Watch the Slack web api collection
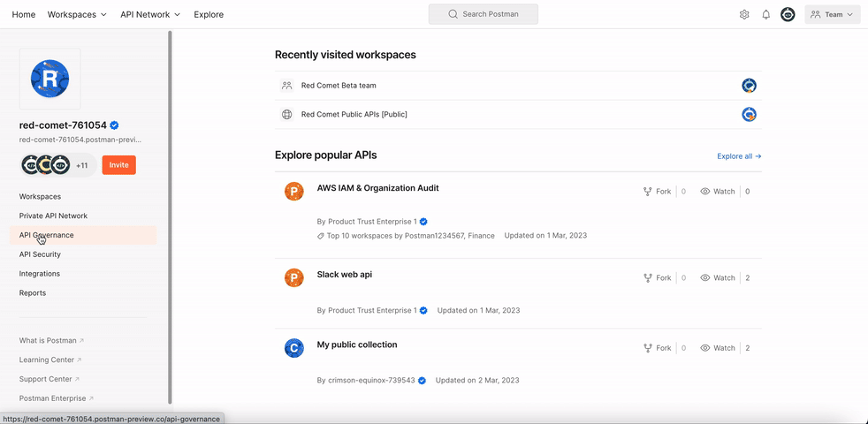The height and width of the screenshot is (424, 868). coord(718,278)
